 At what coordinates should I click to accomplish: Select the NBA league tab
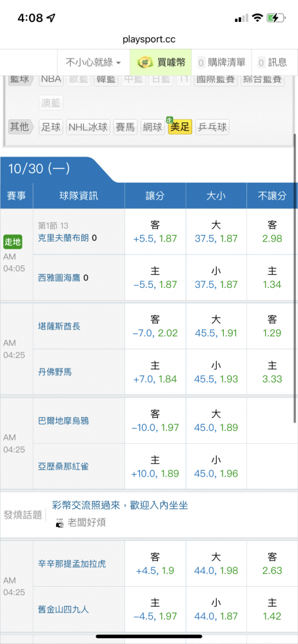tap(51, 79)
